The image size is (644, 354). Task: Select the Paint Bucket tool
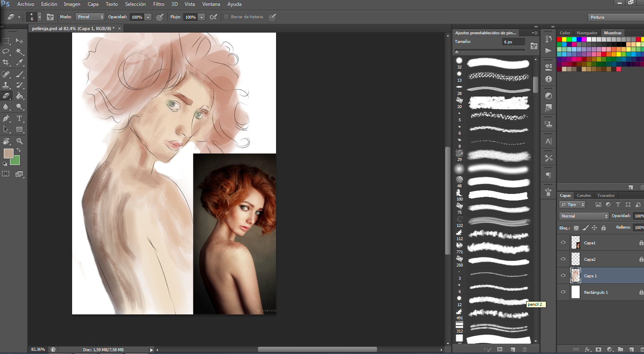coord(19,96)
